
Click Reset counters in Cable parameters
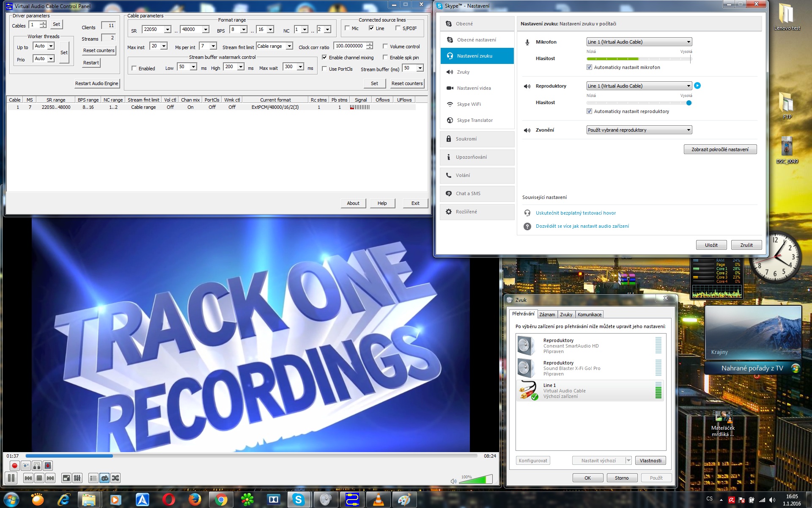407,83
